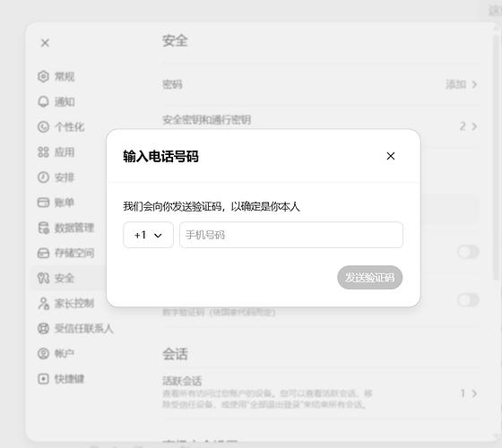The image size is (502, 448).
Task: Click the 发送验证码 button
Action: pyautogui.click(x=369, y=278)
